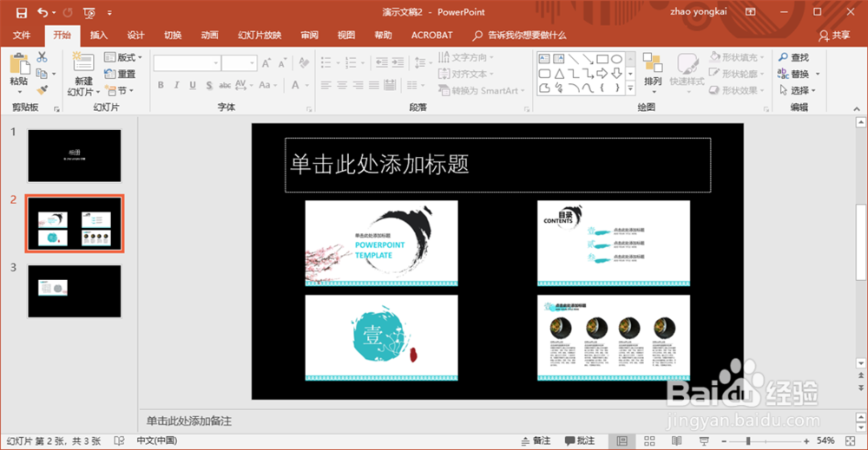Start slideshow from the status bar icon
This screenshot has width=868, height=450.
point(704,440)
